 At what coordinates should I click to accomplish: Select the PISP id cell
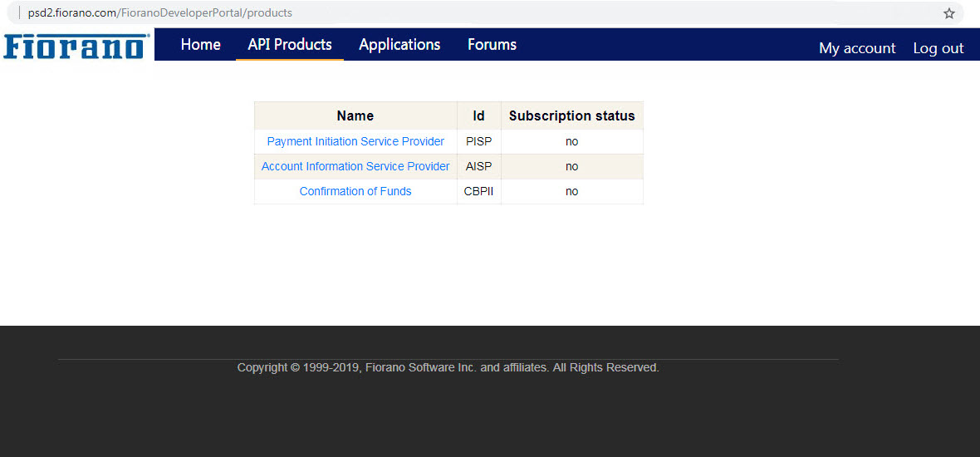click(478, 141)
